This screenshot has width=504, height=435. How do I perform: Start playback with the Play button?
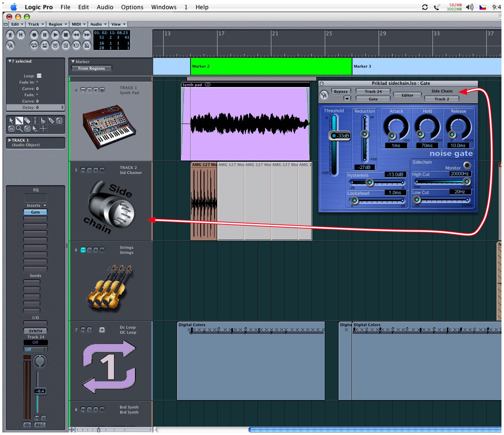pyautogui.click(x=55, y=34)
